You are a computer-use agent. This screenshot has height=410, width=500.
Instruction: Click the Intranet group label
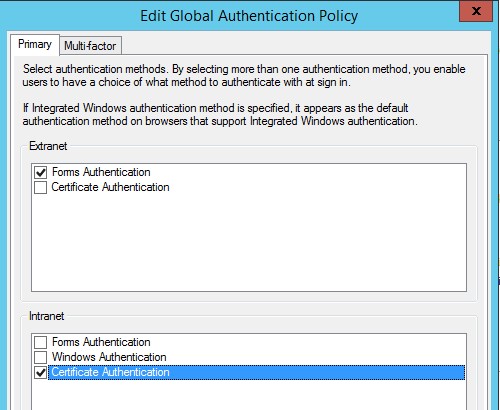46,316
